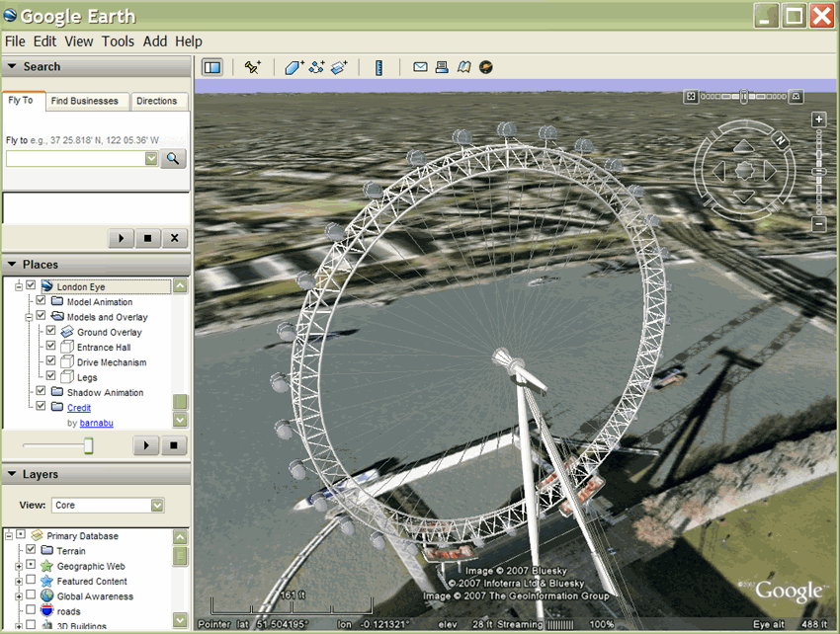Open the Layers View dropdown
Viewport: 840px width, 634px height.
(x=157, y=505)
